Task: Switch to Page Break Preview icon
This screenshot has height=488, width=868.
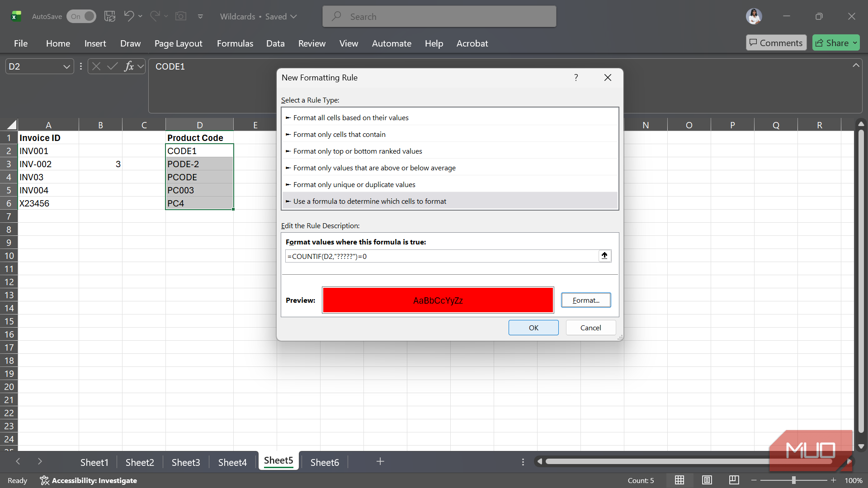Action: [x=734, y=480]
